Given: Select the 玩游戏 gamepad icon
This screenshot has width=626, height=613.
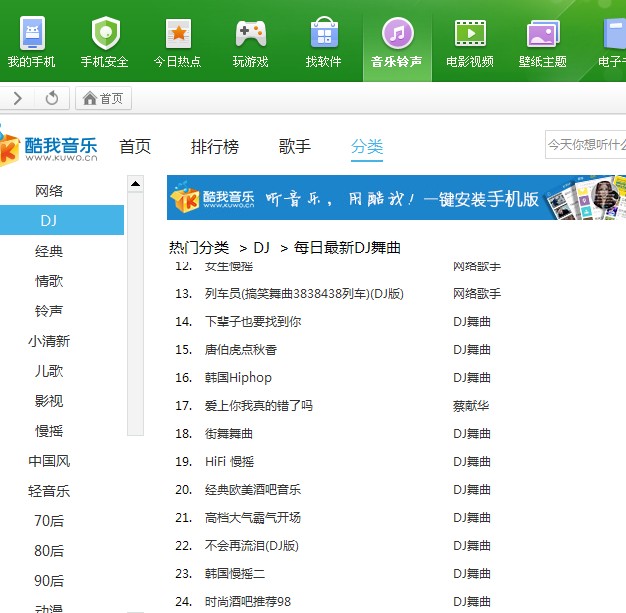Looking at the screenshot, I should pyautogui.click(x=250, y=34).
